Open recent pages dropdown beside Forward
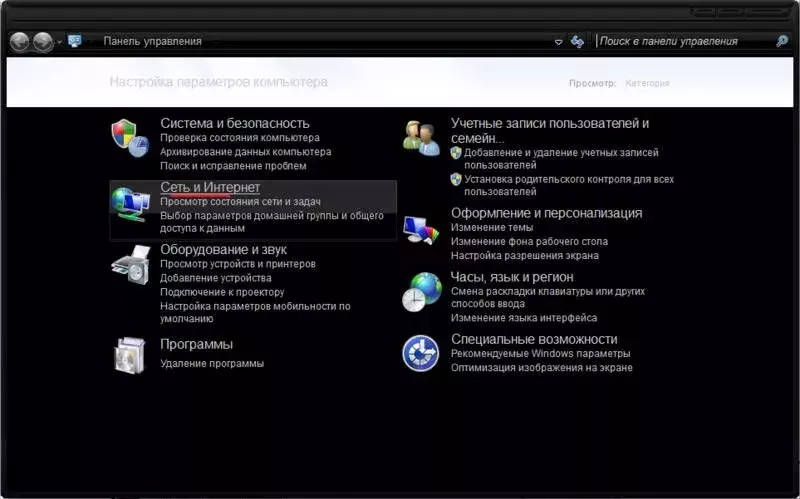The height and width of the screenshot is (499, 800). pos(59,42)
